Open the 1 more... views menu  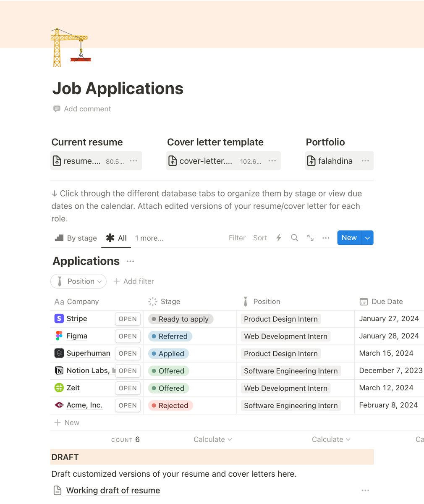pos(149,238)
